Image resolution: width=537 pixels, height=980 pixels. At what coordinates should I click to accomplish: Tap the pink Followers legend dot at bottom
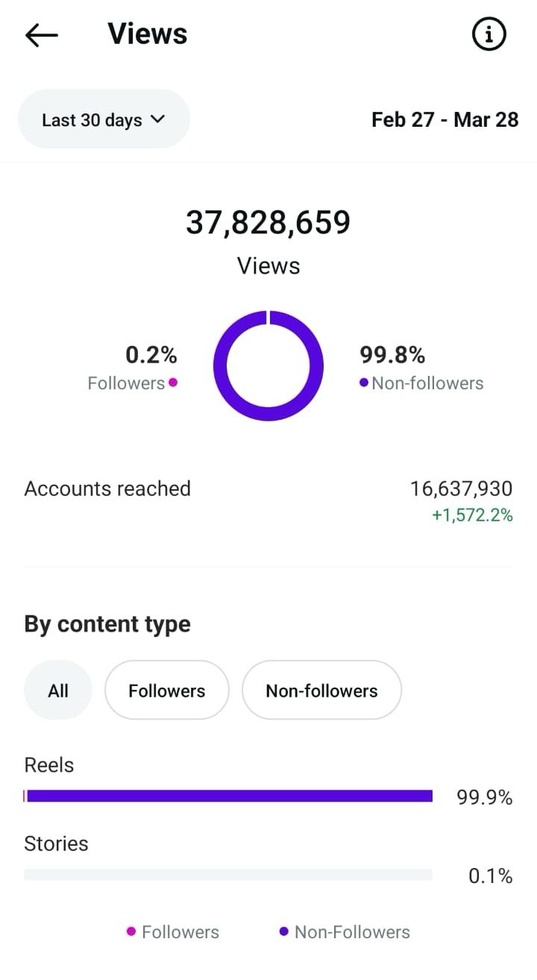(131, 932)
